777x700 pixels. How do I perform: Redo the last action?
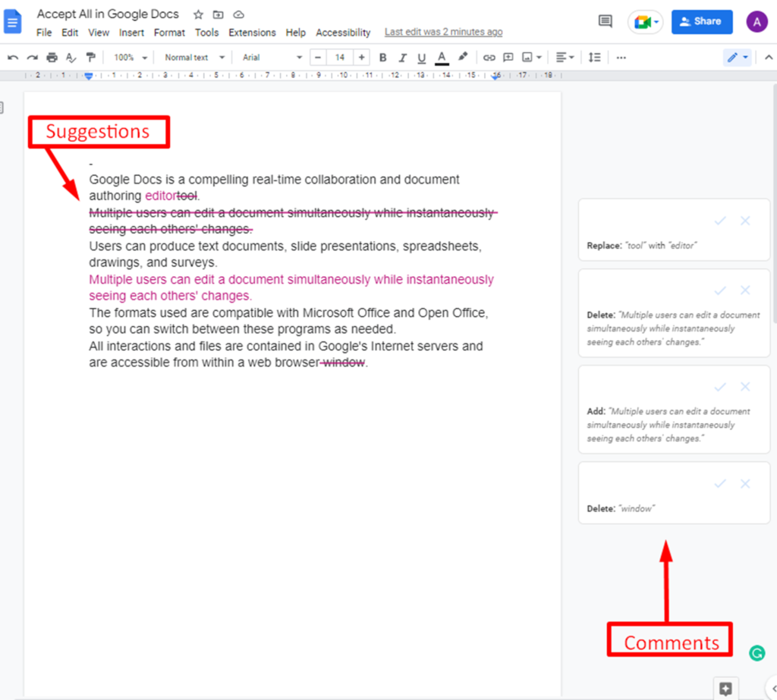click(32, 58)
